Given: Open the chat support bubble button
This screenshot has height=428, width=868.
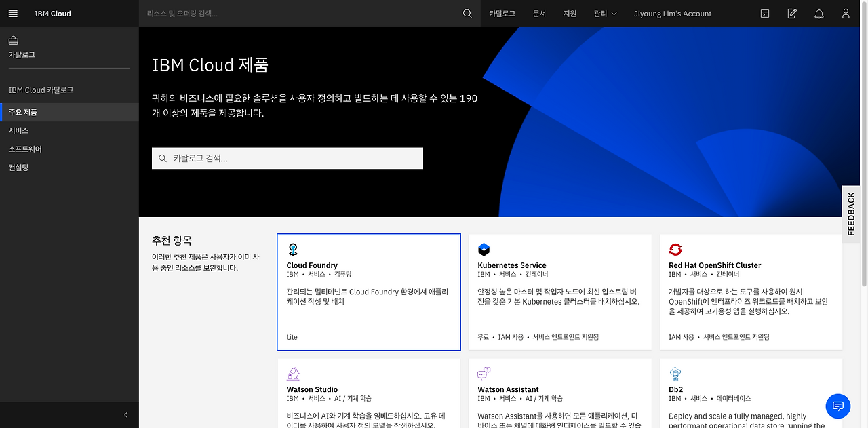Looking at the screenshot, I should (x=838, y=406).
